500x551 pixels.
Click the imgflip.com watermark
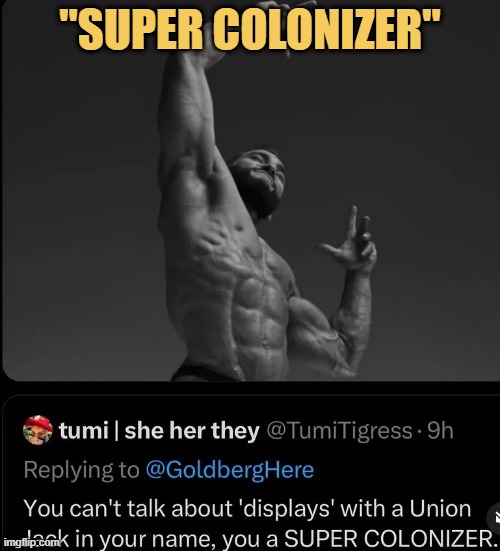click(x=32, y=542)
